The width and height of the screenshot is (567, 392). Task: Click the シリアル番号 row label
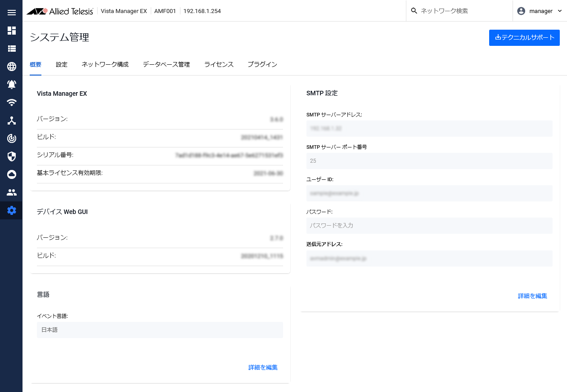tap(55, 155)
